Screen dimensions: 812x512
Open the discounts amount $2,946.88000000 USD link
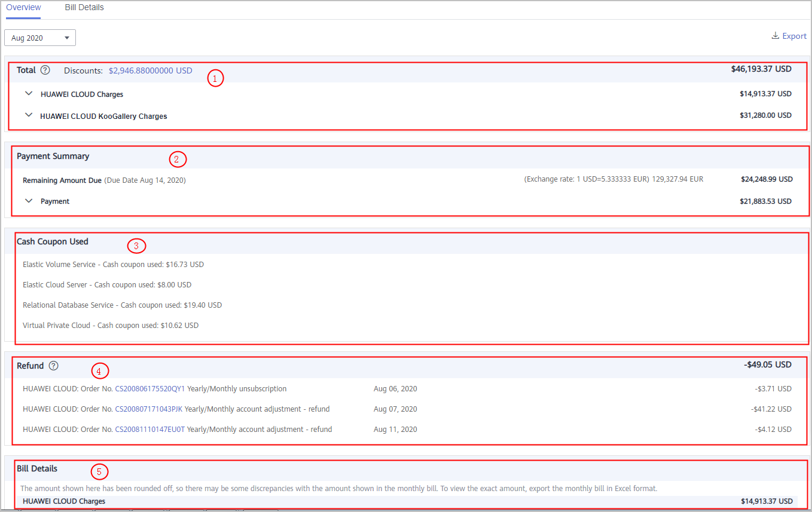(151, 70)
